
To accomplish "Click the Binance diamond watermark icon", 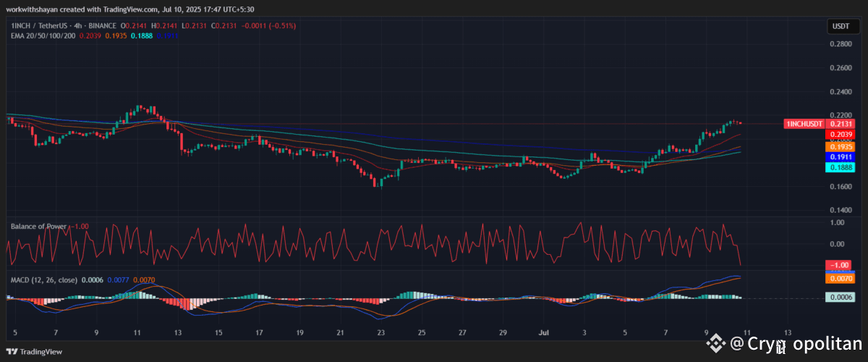I will [716, 342].
